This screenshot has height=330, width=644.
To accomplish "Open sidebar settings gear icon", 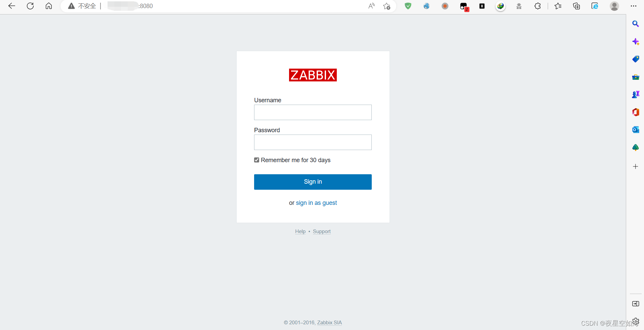I will (x=636, y=321).
